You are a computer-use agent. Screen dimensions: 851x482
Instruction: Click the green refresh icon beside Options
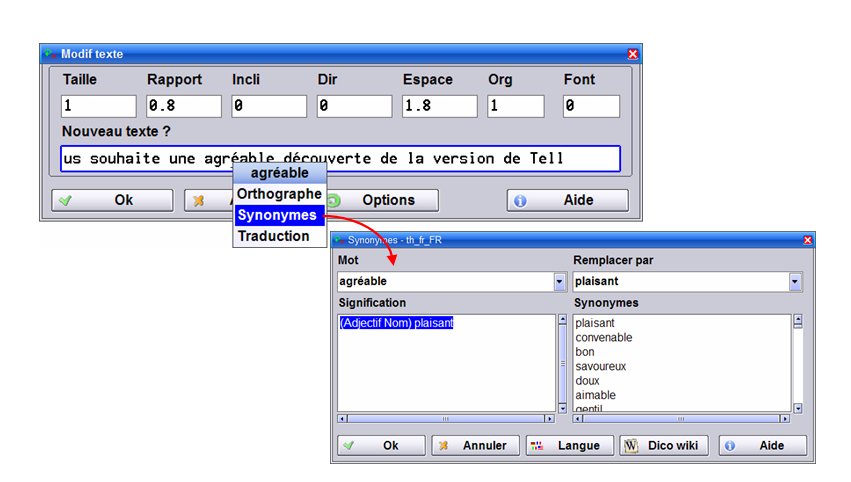(x=334, y=201)
